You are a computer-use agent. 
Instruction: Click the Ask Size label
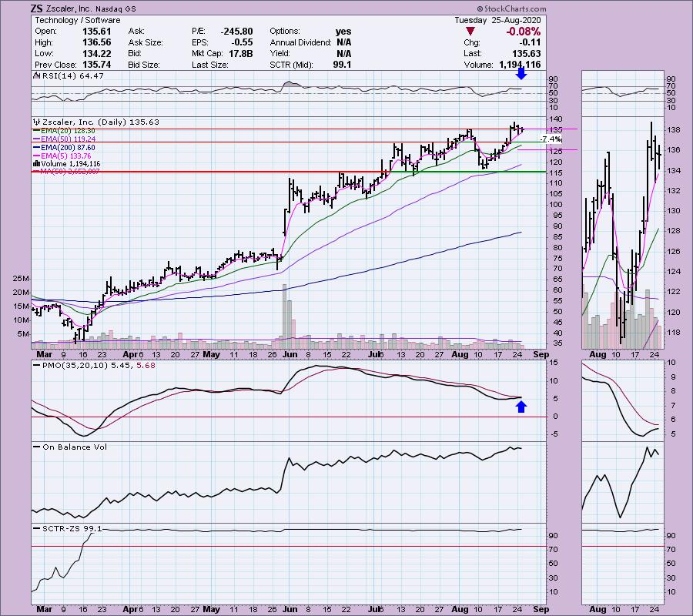[x=146, y=42]
